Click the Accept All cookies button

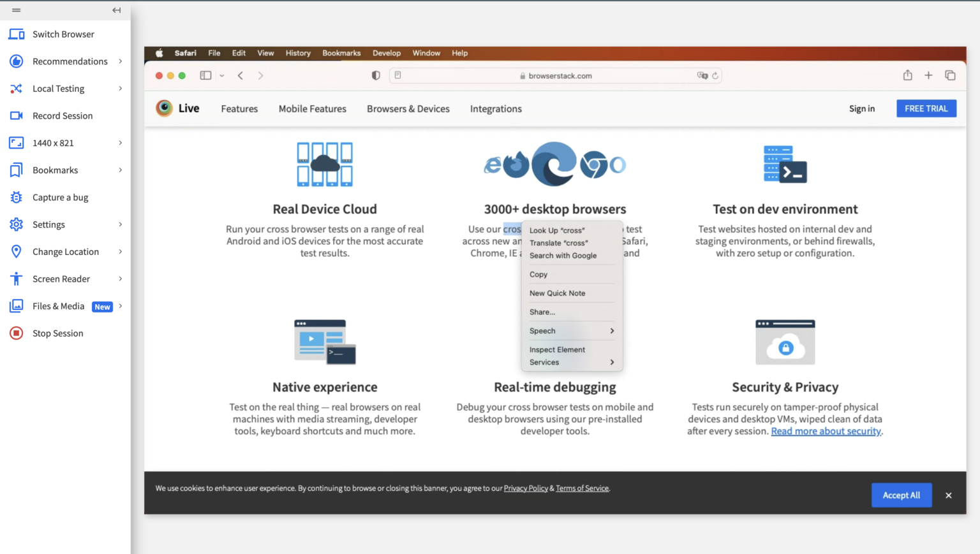(x=902, y=495)
